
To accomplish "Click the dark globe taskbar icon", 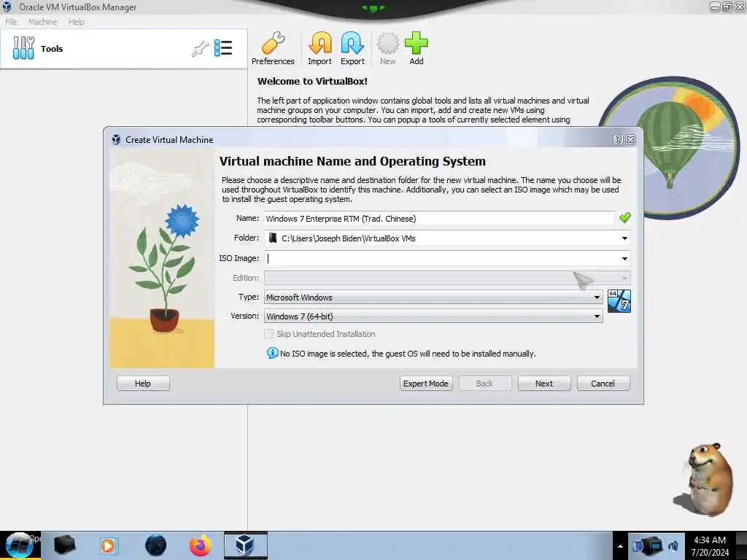I will tap(155, 545).
